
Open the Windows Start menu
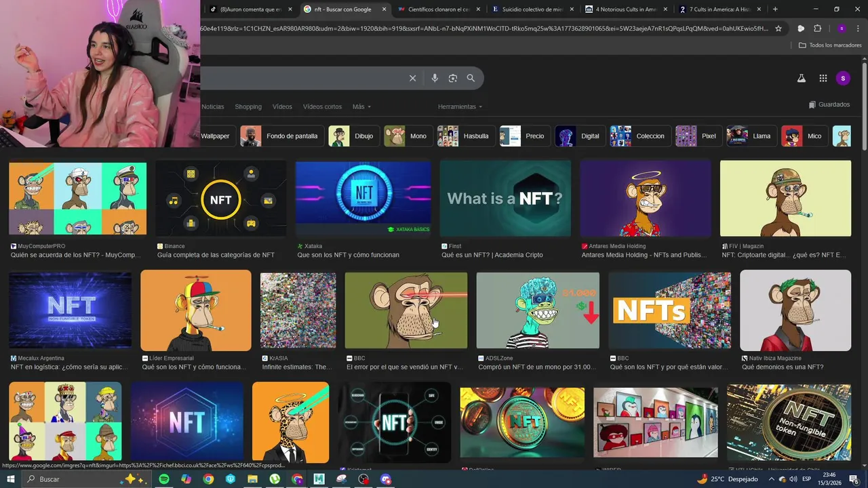(11, 479)
